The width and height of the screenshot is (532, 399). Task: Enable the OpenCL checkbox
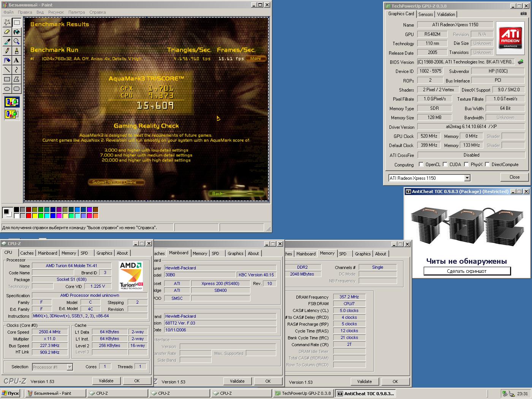(x=421, y=165)
